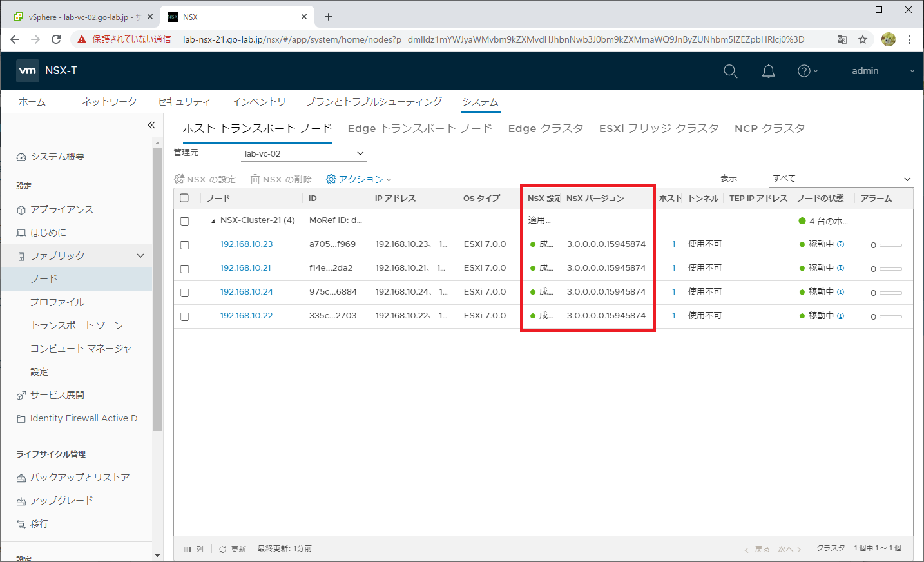The height and width of the screenshot is (562, 924).
Task: Open プランとトラブルシューティング top menu
Action: click(374, 102)
